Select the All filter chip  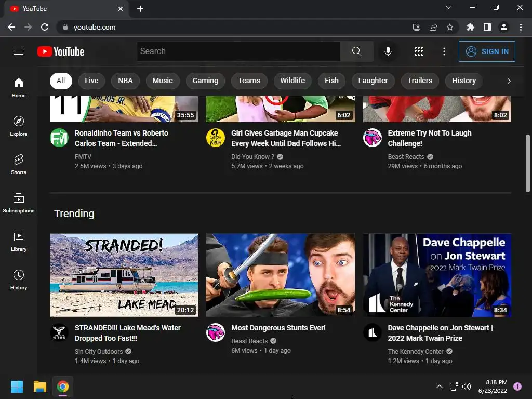pyautogui.click(x=61, y=81)
